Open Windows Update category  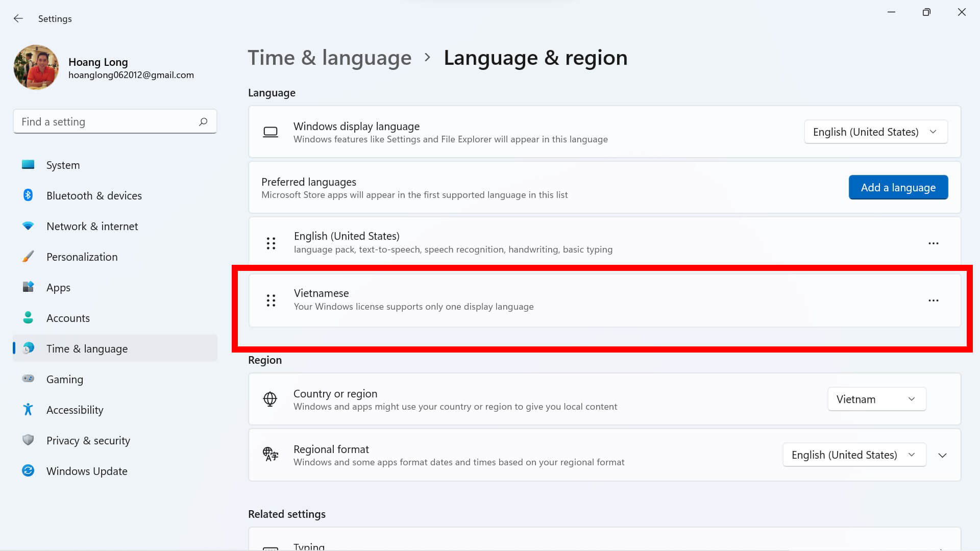click(115, 471)
